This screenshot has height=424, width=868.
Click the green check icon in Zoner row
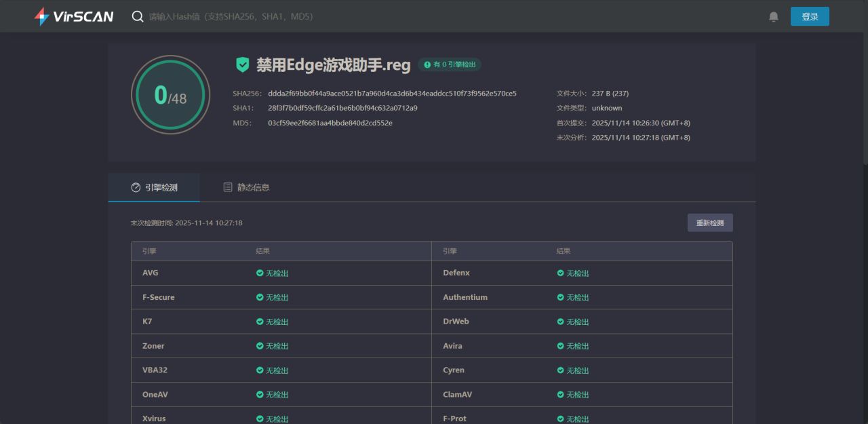click(x=260, y=346)
